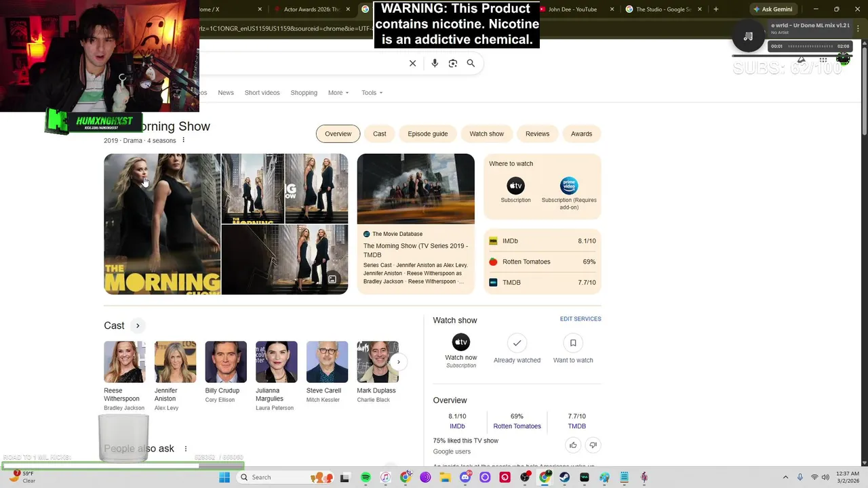Viewport: 868px width, 488px height.
Task: Click the Wi-Fi icon in system tray
Action: [x=814, y=477]
